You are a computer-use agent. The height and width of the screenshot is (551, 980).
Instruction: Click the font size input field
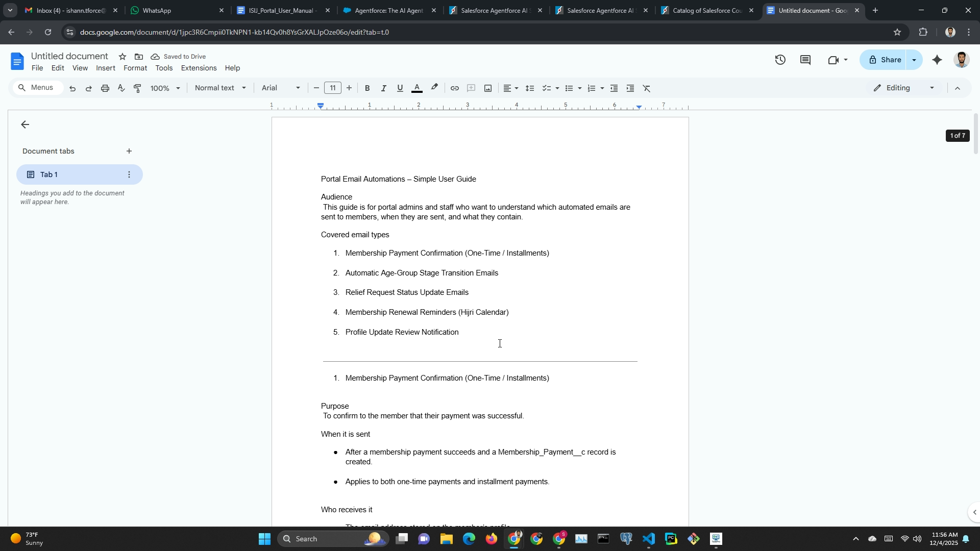[x=333, y=88]
